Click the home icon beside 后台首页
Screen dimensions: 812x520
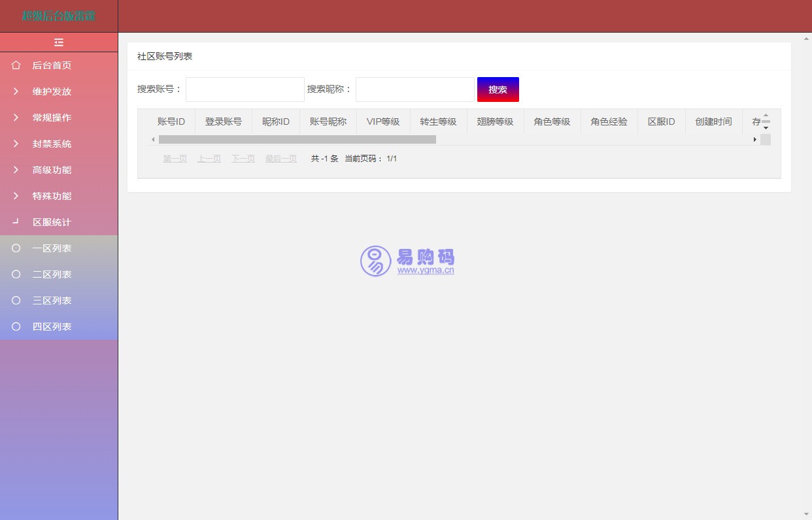coord(16,65)
